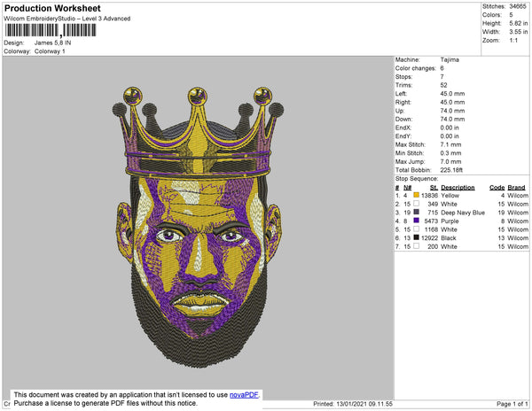The height and width of the screenshot is (411, 532).
Task: Select the Wilcom EmbroideryStudio Level 3 text
Action: [x=67, y=19]
